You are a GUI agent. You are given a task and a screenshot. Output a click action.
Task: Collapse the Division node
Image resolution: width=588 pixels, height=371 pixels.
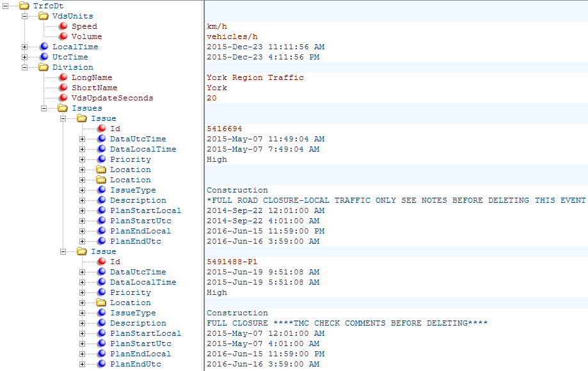click(25, 67)
